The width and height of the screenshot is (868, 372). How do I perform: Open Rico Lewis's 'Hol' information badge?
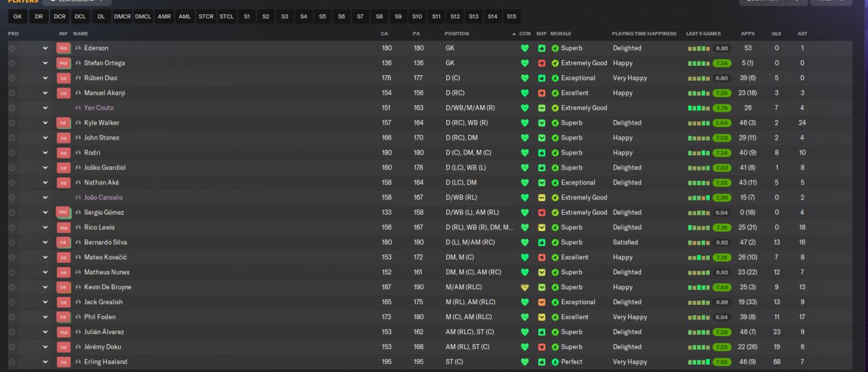64,228
